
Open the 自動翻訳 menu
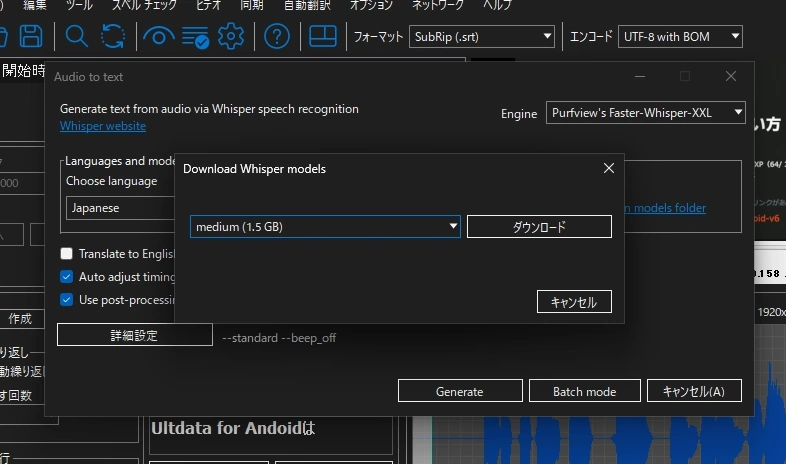point(307,5)
